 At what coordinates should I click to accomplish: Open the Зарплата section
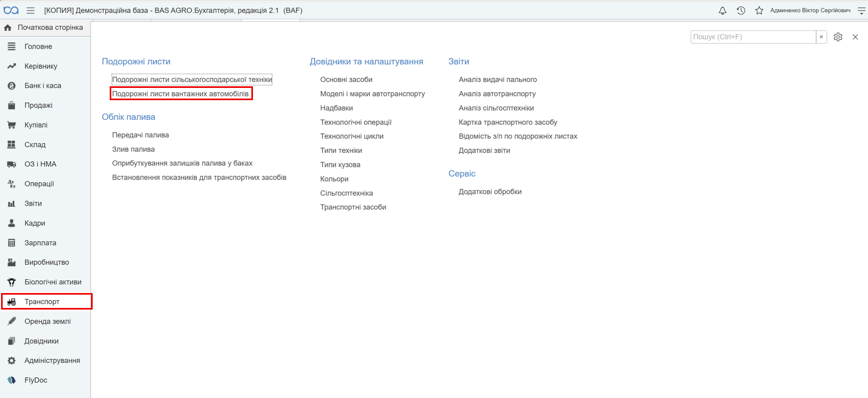[x=45, y=243]
